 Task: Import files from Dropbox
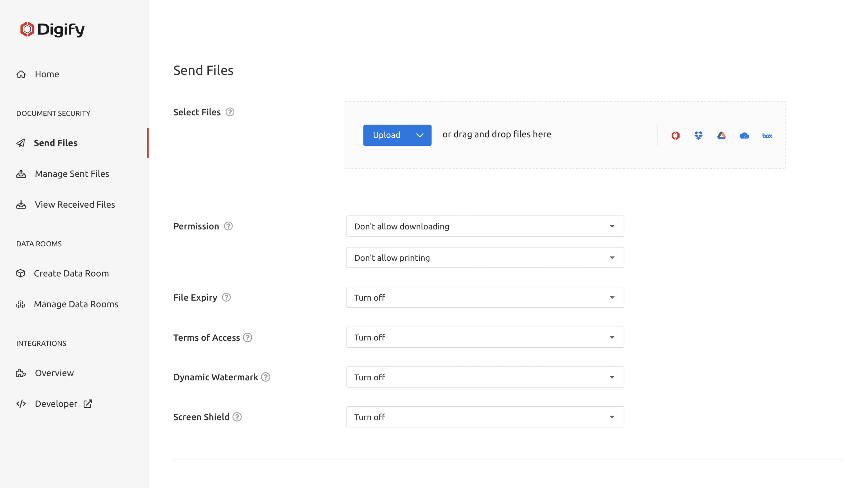[698, 135]
